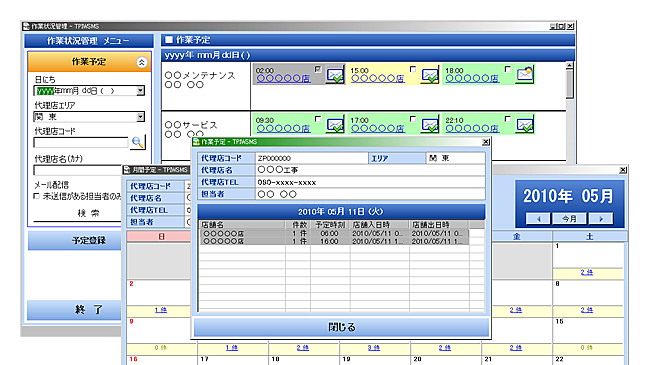Click the 22:10 ○○○○○店 link
The height and width of the screenshot is (365, 650).
472,129
